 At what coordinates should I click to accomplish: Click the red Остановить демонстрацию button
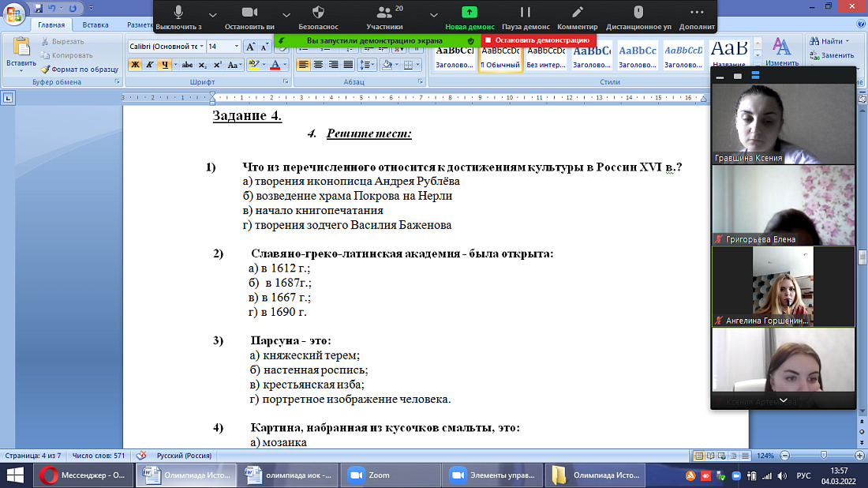(537, 39)
